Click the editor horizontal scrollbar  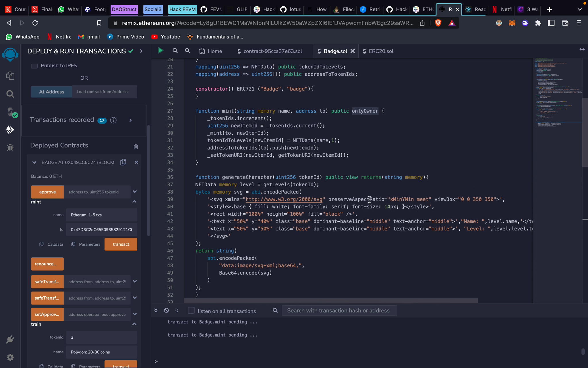tap(330, 301)
